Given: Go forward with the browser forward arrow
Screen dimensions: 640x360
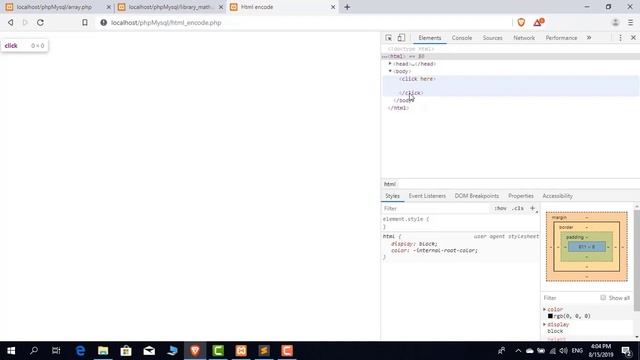Looking at the screenshot, I should pos(25,22).
